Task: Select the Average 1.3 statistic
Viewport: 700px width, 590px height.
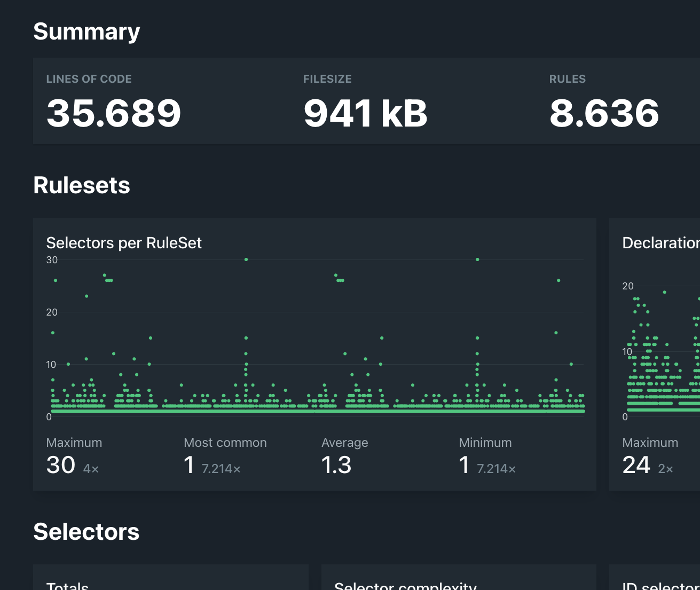Action: click(336, 465)
